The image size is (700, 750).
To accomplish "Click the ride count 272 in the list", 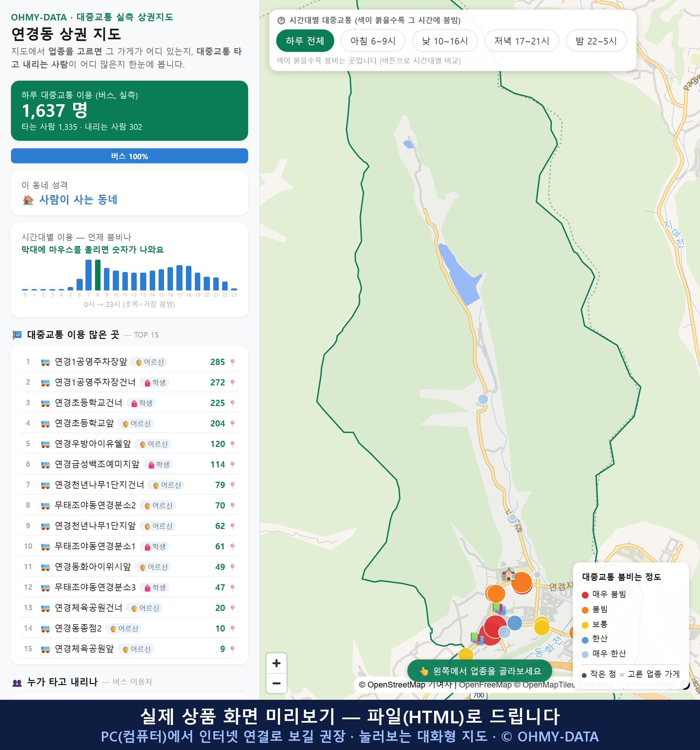I will tap(217, 383).
